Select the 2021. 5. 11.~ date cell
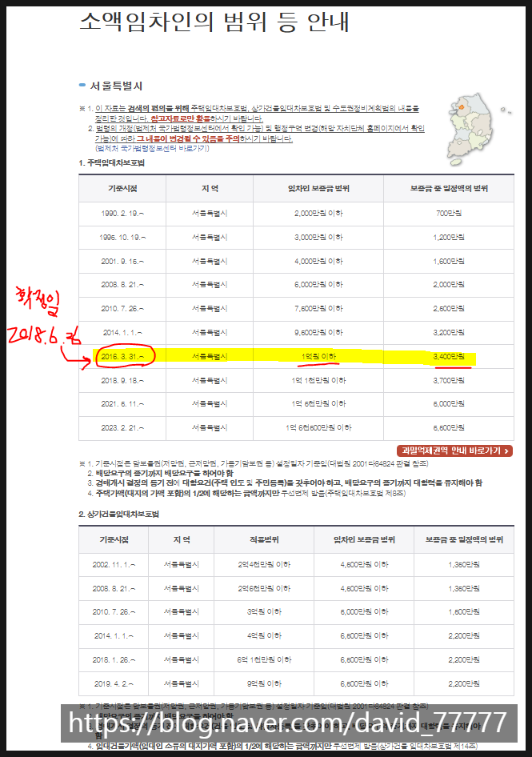Image resolution: width=532 pixels, height=757 pixels. pos(122,404)
